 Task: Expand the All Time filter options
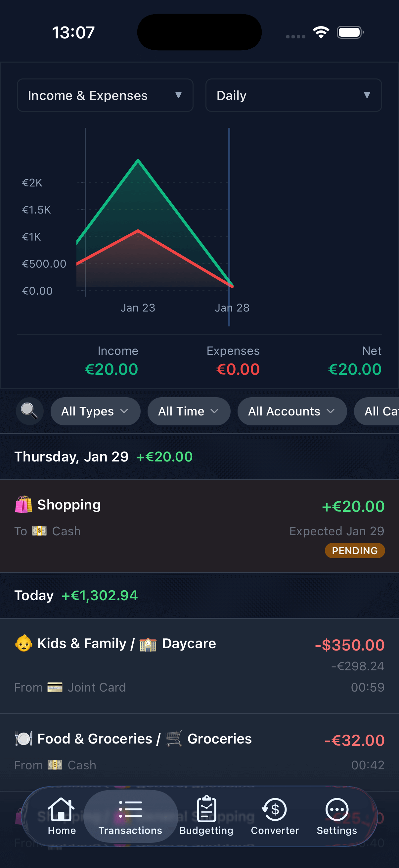tap(189, 411)
